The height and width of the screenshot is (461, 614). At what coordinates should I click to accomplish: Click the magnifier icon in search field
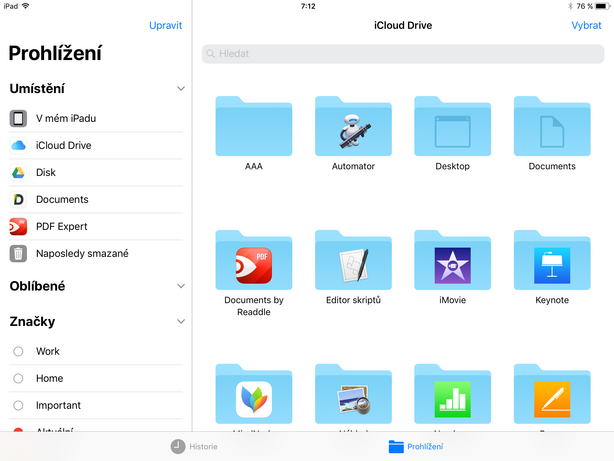point(211,54)
